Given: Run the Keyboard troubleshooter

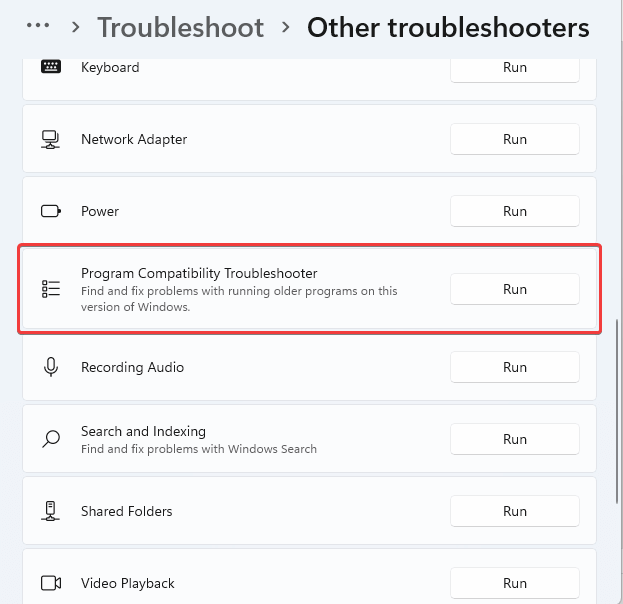Looking at the screenshot, I should 514,67.
